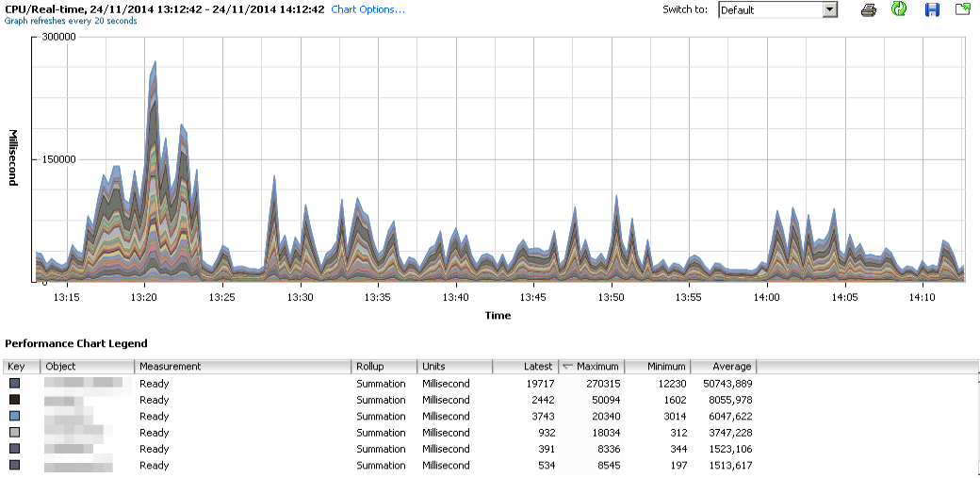Select the light gray key color swatch
The width and height of the screenshot is (980, 478).
click(x=14, y=433)
